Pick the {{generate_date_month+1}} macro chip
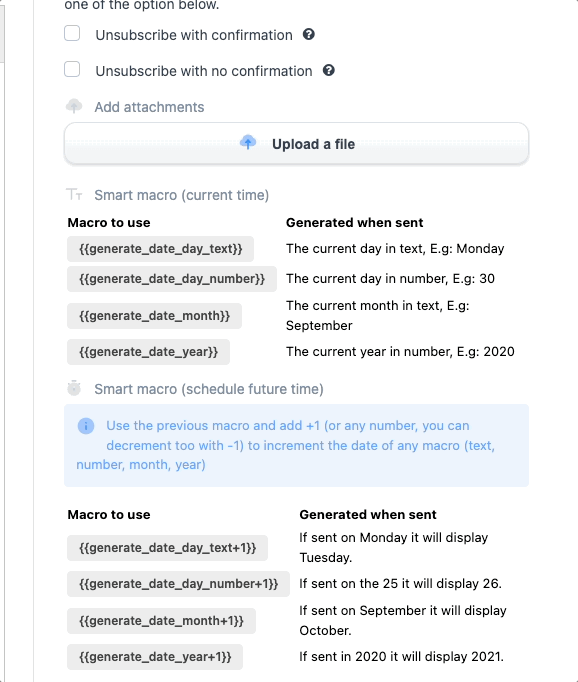Viewport: 578px width, 682px height. click(161, 621)
